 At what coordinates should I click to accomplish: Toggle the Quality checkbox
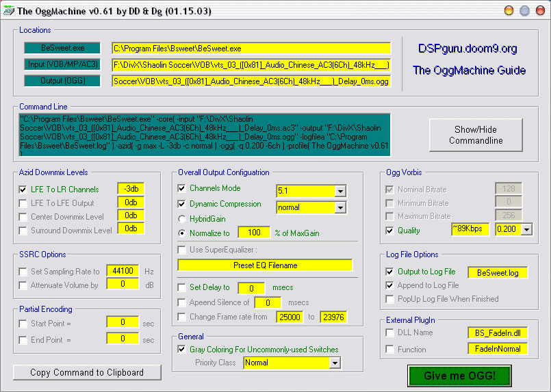click(389, 231)
